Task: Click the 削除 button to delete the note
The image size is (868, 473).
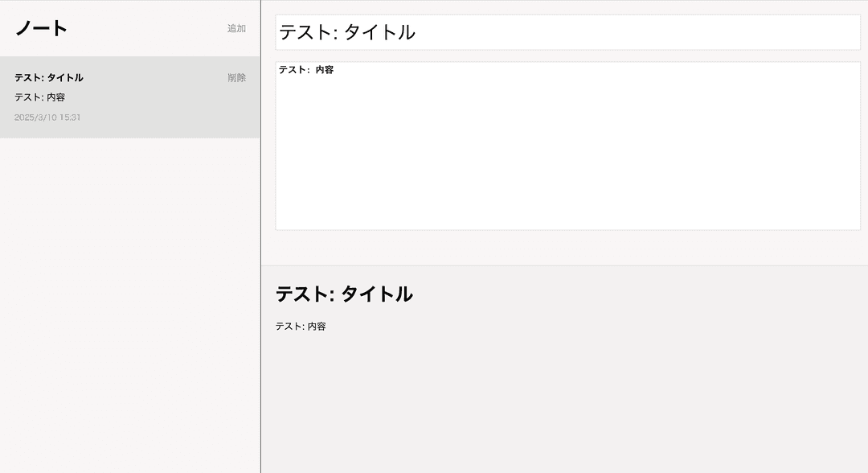Action: click(237, 77)
